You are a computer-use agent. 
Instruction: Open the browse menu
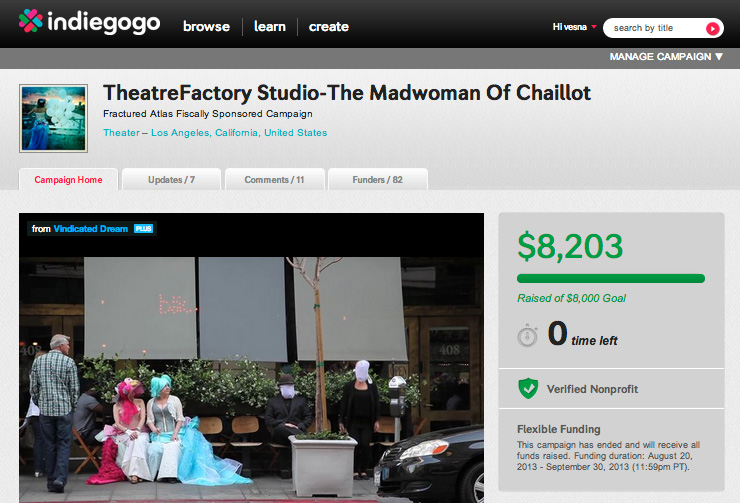(x=206, y=27)
